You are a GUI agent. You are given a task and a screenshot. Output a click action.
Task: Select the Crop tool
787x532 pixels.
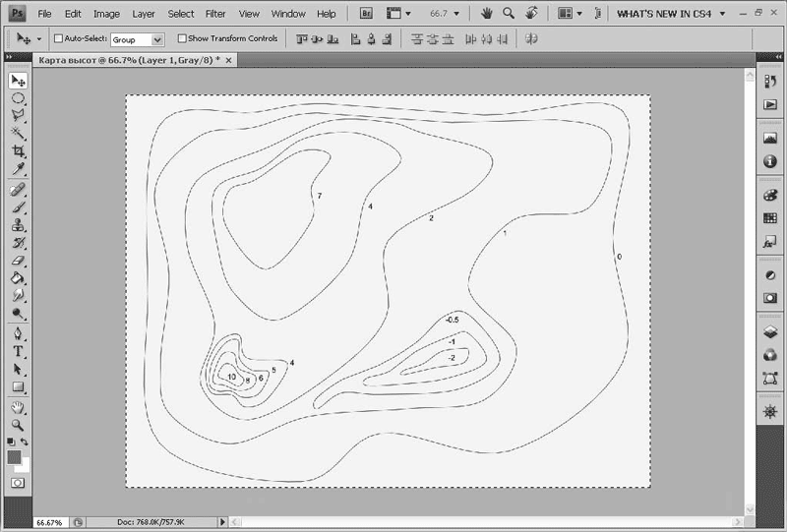click(x=18, y=151)
